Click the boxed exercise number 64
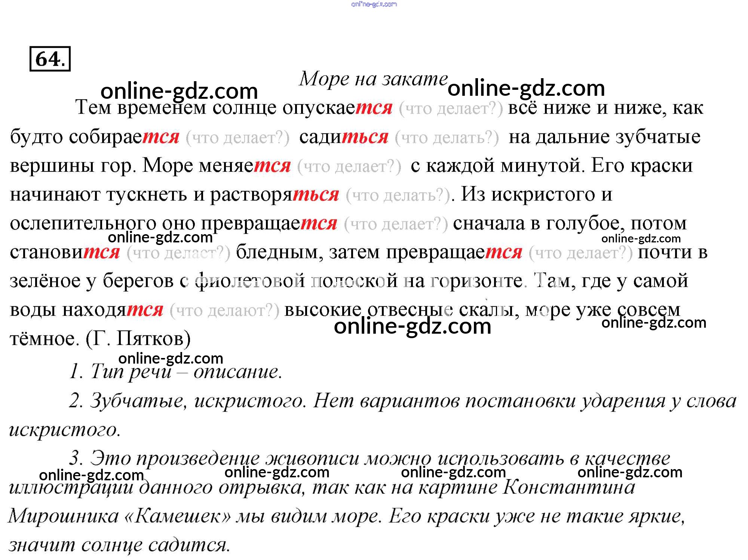 (50, 59)
